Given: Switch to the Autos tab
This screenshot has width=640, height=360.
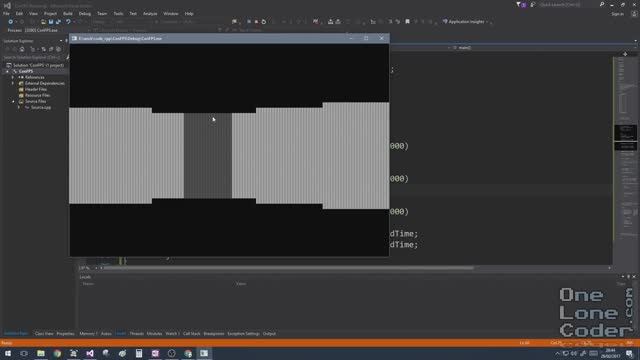Looking at the screenshot, I should click(x=106, y=334).
